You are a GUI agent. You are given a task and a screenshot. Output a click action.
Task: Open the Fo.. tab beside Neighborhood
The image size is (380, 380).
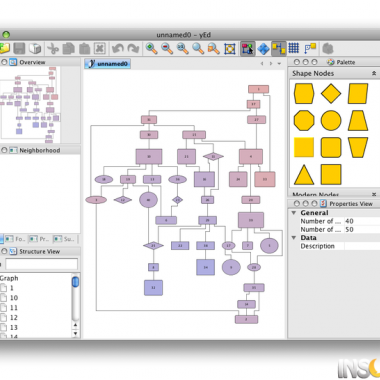[x=15, y=239]
